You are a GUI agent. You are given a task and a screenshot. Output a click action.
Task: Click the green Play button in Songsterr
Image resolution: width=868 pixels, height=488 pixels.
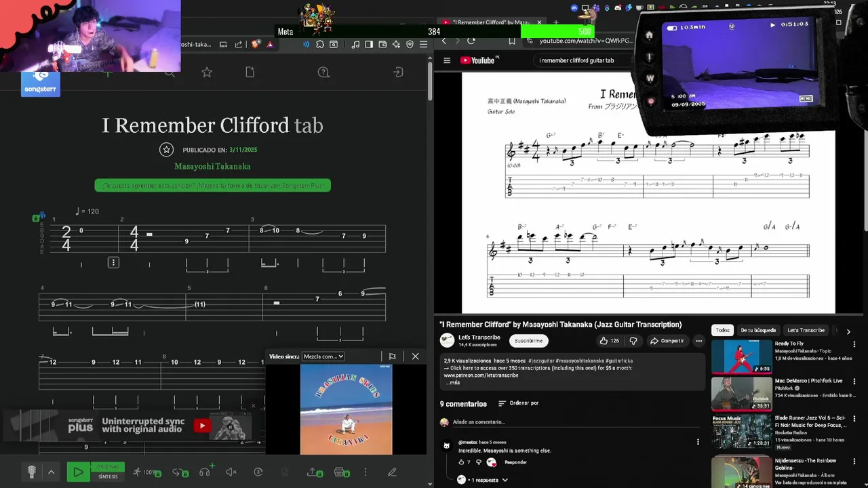tap(78, 472)
